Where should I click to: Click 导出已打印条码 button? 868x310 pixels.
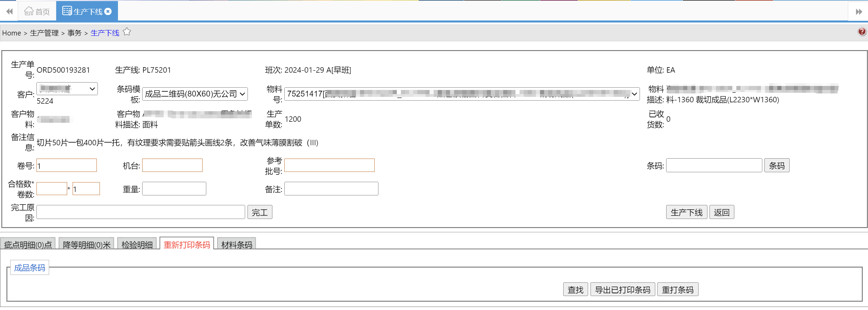pos(623,290)
